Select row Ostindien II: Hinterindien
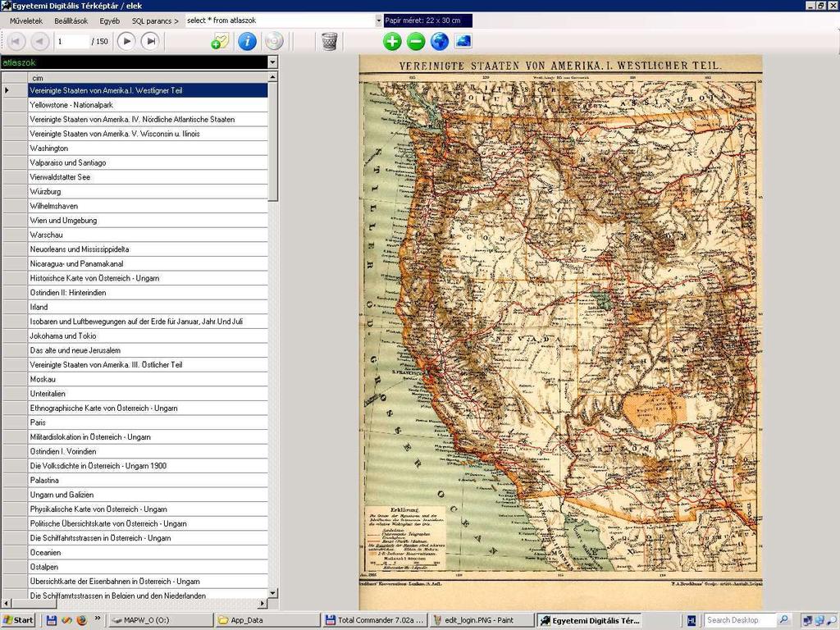Screen dimensions: 840x630 [x=148, y=293]
